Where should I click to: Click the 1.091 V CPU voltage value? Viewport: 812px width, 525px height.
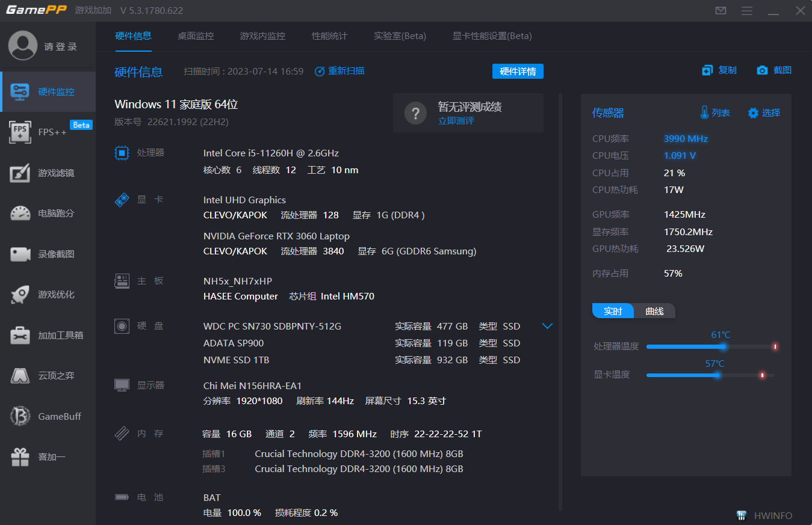click(x=680, y=155)
